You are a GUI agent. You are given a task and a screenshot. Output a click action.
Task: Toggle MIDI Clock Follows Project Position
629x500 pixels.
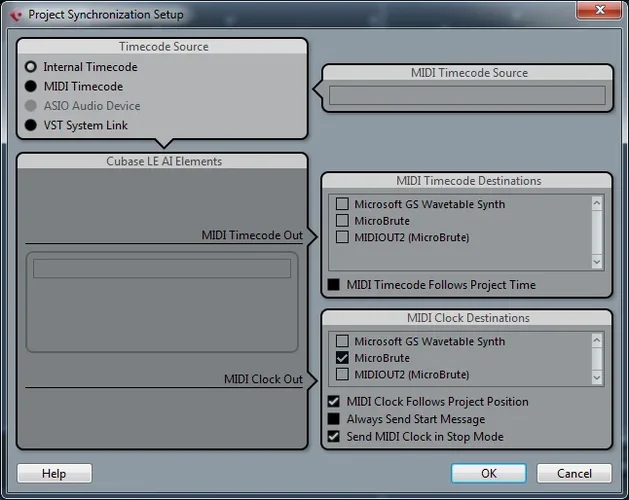(333, 401)
